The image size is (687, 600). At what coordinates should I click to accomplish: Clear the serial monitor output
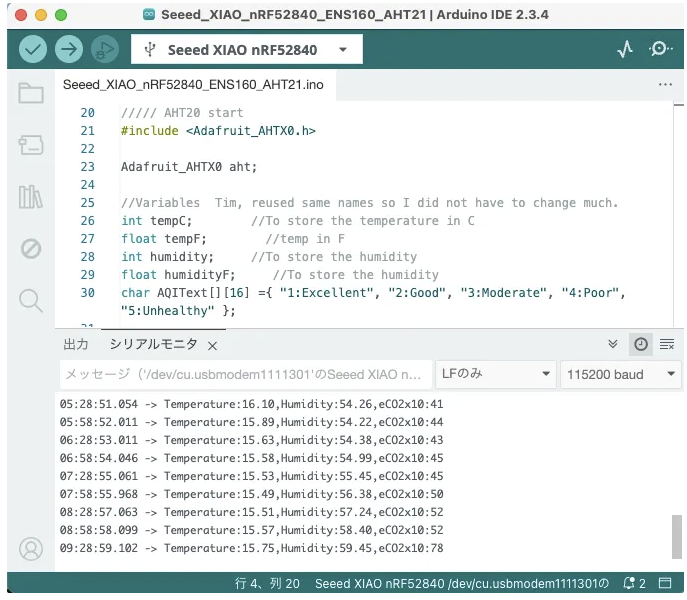[667, 344]
